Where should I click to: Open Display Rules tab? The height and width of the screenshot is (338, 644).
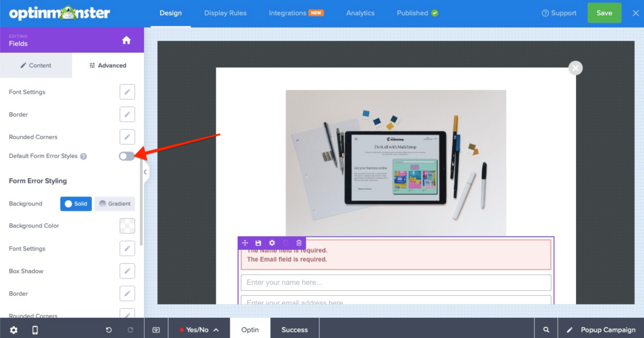click(226, 13)
